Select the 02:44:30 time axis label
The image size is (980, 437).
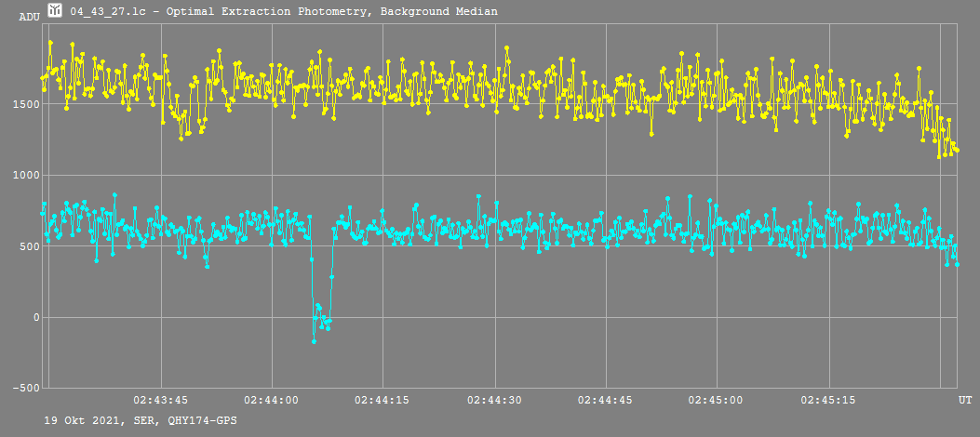coord(494,400)
